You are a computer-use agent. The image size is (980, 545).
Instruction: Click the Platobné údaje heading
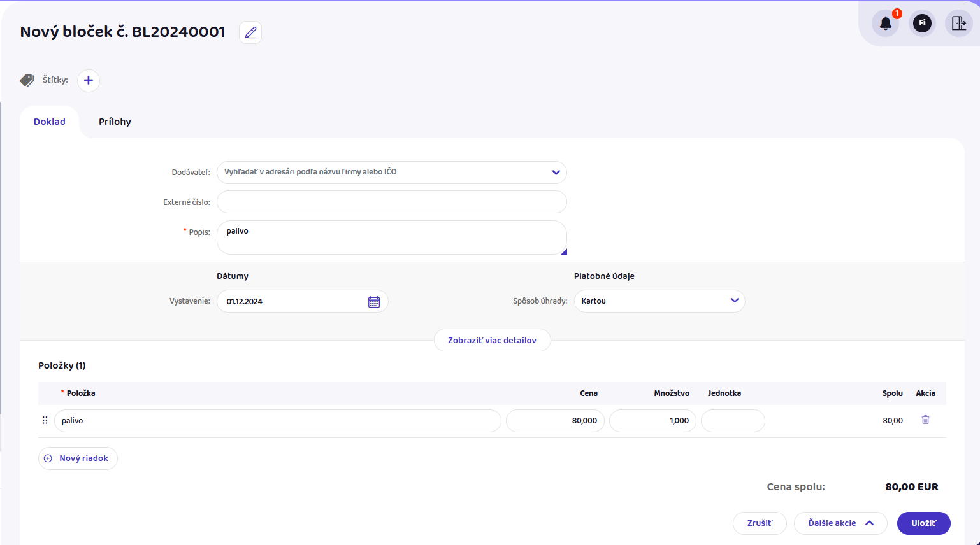[604, 276]
